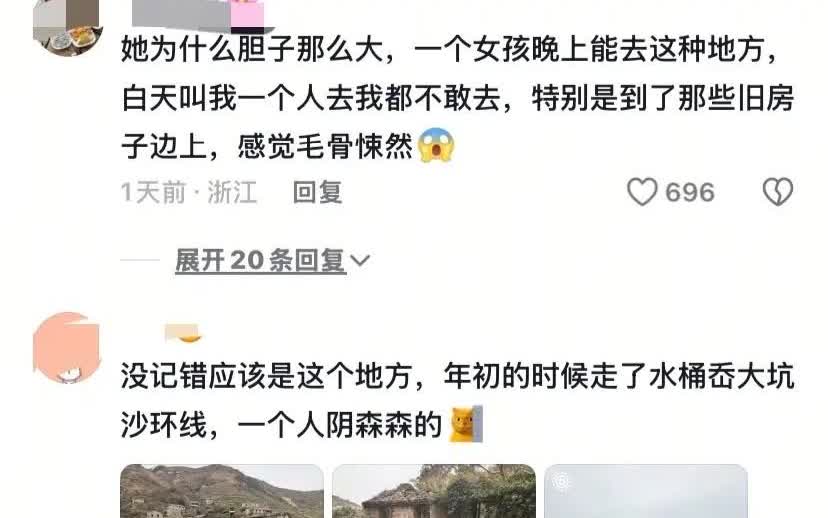
Task: Reply to the first comment via 回复
Action: point(317,192)
